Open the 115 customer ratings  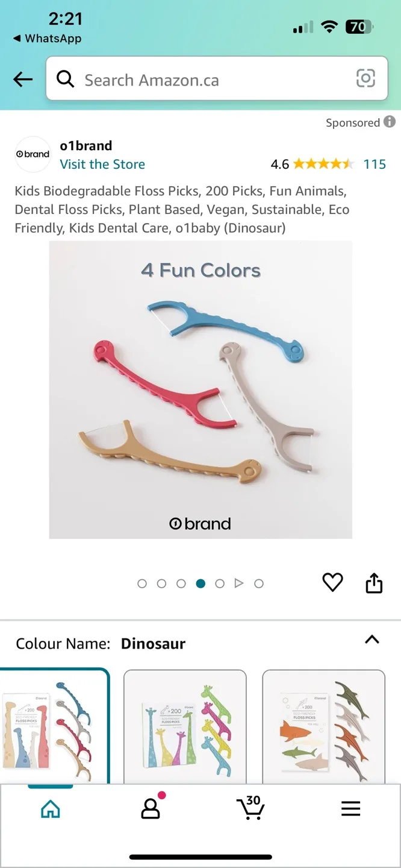coord(375,164)
